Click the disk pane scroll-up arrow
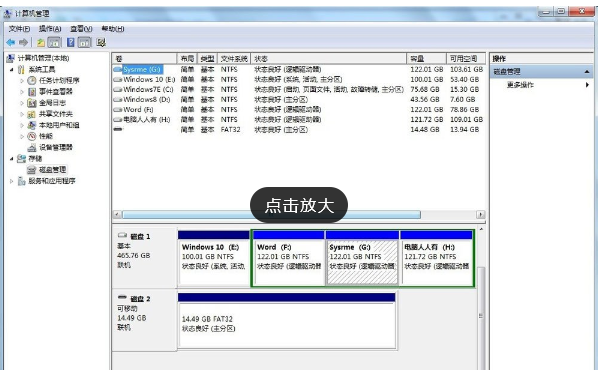The image size is (598, 370). (x=481, y=230)
